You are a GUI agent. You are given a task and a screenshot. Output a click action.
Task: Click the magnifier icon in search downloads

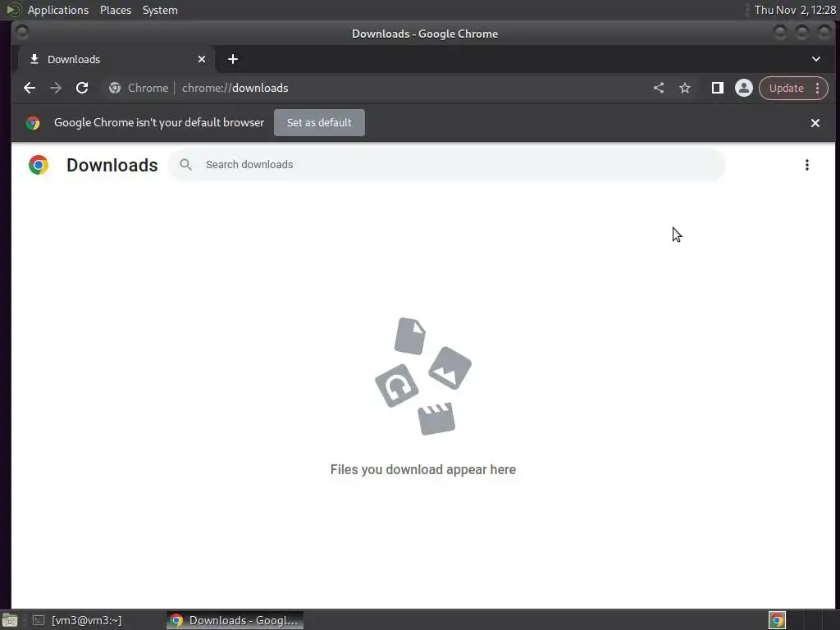pos(185,164)
